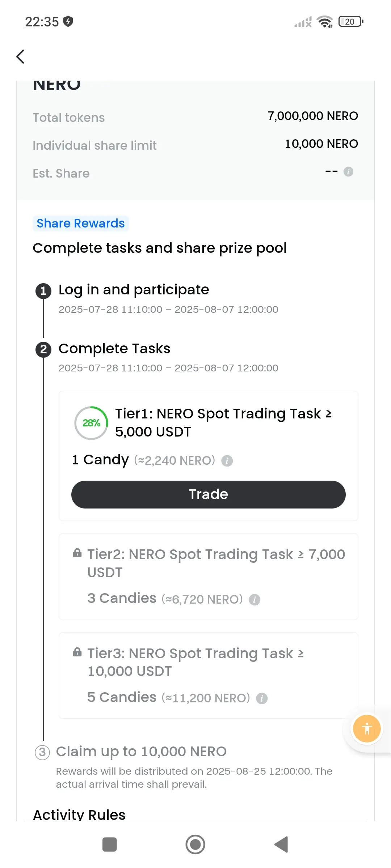Open Tier1 NERO Spot Trading Task title
Screen dimensions: 391x868
(x=223, y=422)
